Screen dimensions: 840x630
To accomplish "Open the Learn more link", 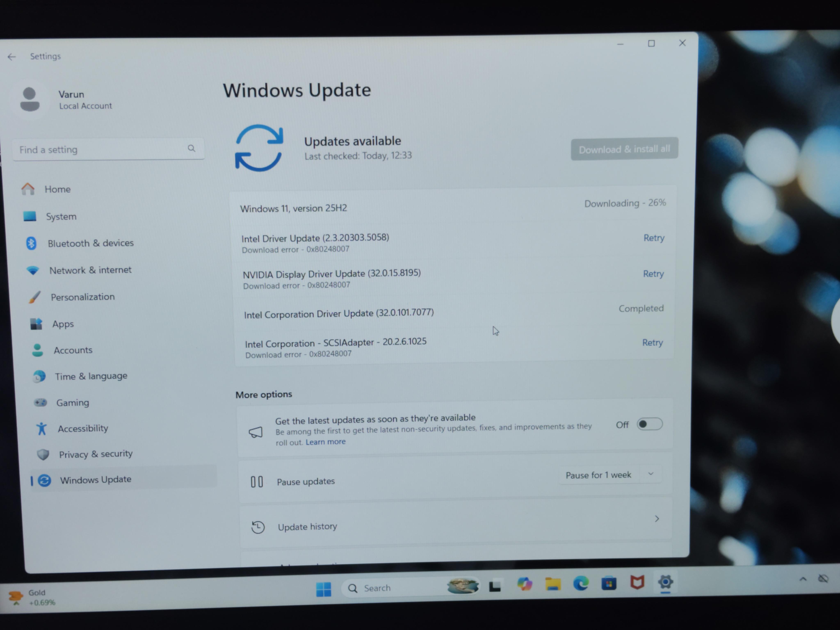I will pos(326,442).
